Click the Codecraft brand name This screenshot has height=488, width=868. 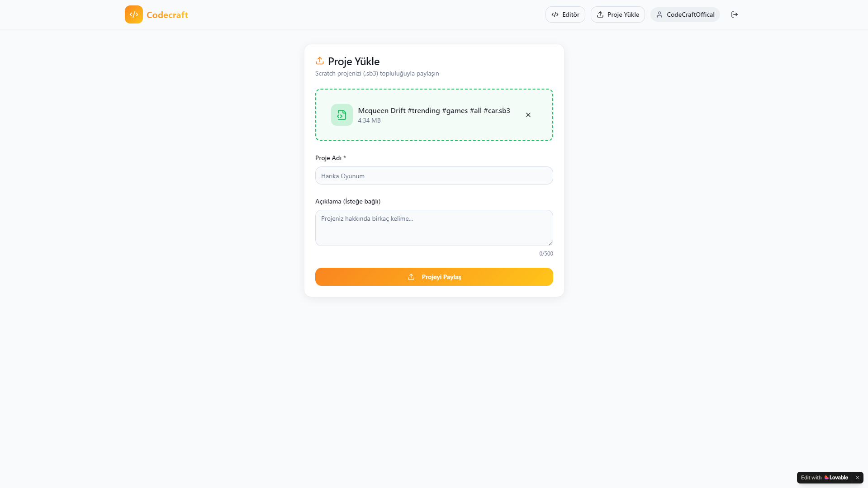pos(167,15)
